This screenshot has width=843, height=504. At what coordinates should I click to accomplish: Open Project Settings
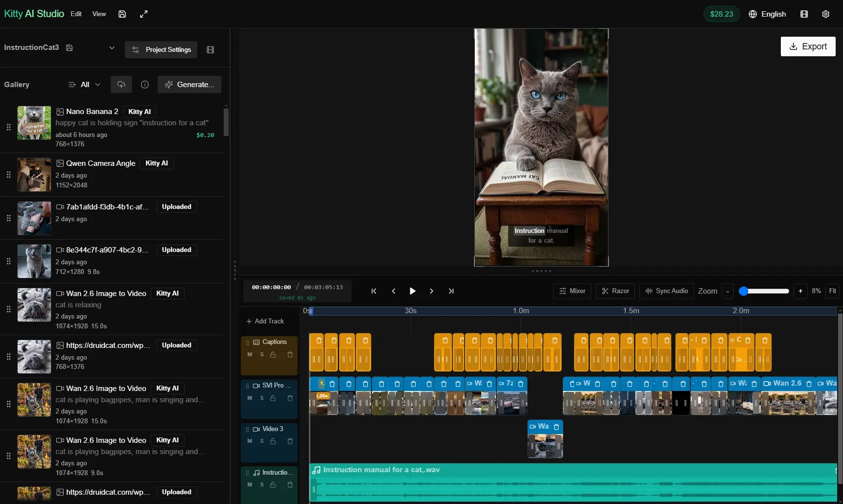tap(162, 49)
